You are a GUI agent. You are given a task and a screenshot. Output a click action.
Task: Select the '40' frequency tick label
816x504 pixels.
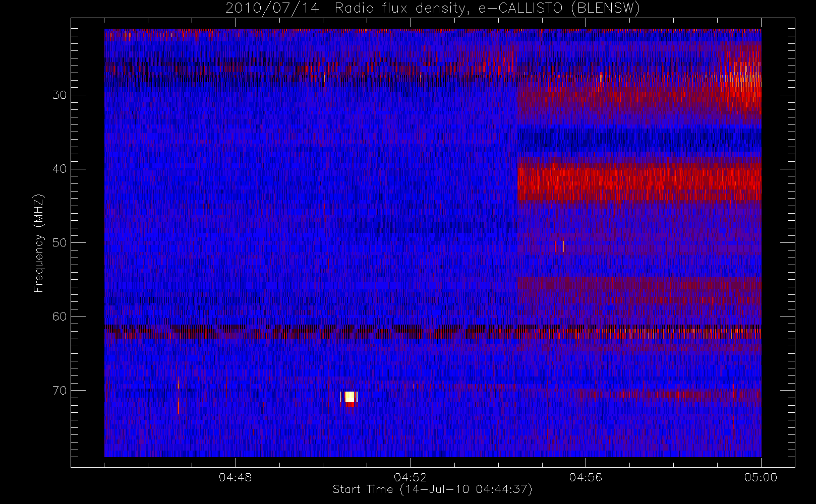pyautogui.click(x=60, y=169)
